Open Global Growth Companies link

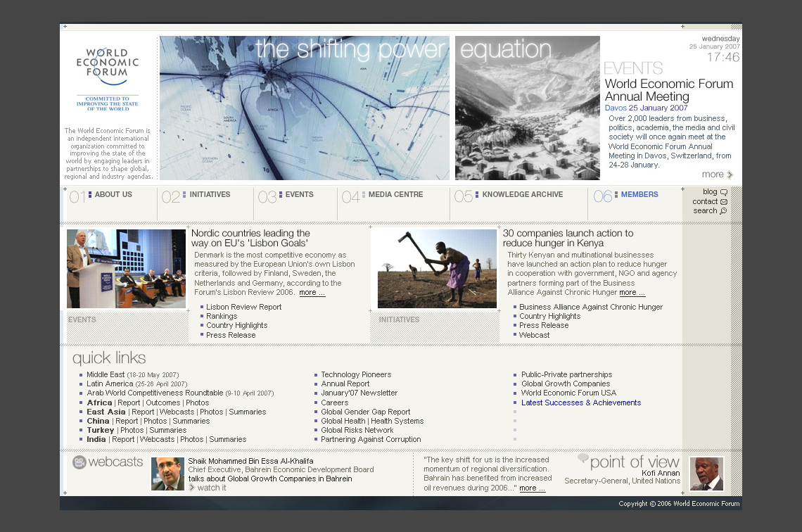coord(566,384)
